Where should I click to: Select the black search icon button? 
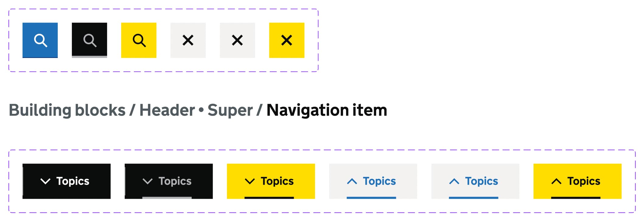(89, 40)
